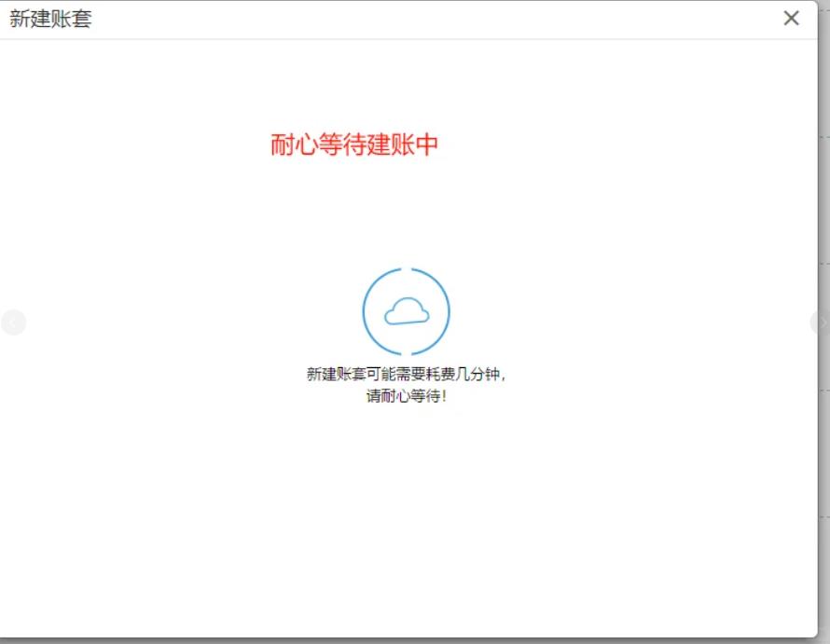Click blank area above the red heading

point(354,84)
